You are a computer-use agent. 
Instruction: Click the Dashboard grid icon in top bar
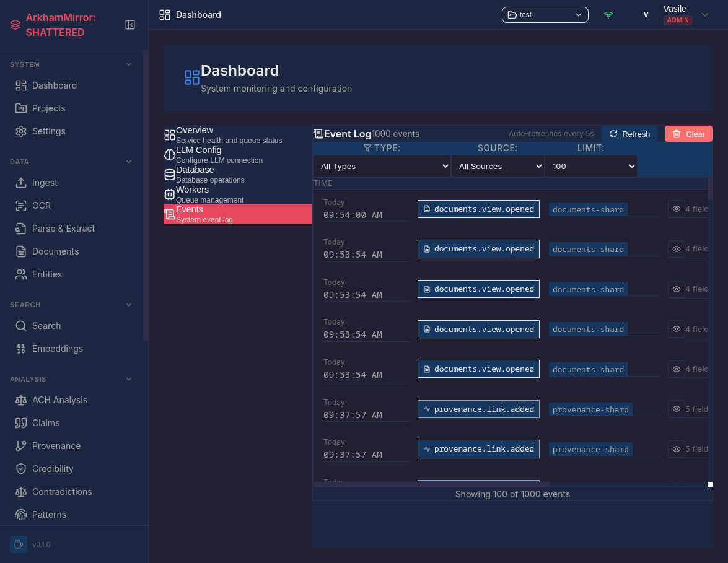click(165, 15)
